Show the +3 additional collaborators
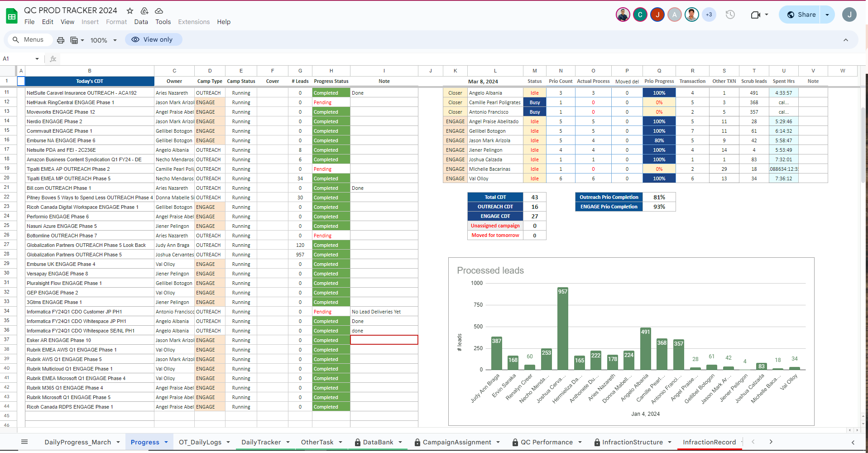The width and height of the screenshot is (868, 453). point(709,14)
